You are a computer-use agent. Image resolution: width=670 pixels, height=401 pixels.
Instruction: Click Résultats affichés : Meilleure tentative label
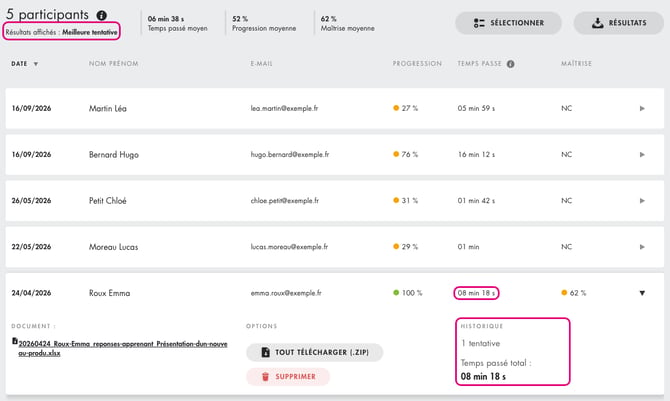click(x=61, y=32)
